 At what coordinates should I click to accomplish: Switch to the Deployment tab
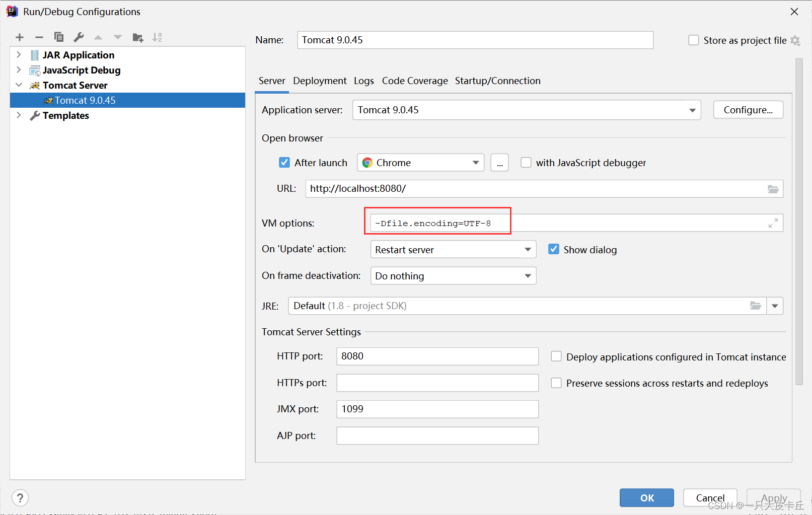320,81
